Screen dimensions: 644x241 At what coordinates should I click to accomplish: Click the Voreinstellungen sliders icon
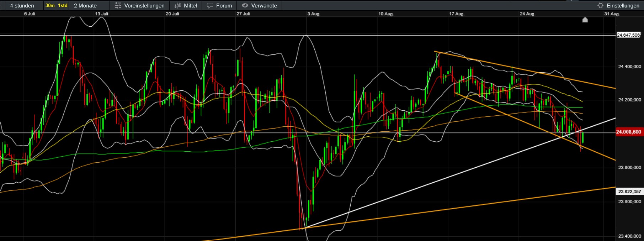coord(118,5)
